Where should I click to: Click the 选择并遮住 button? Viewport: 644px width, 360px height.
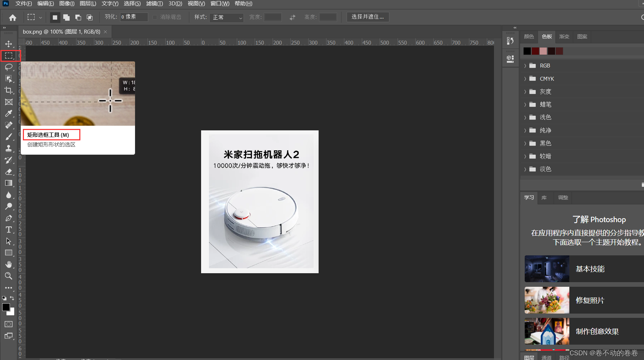(x=368, y=17)
